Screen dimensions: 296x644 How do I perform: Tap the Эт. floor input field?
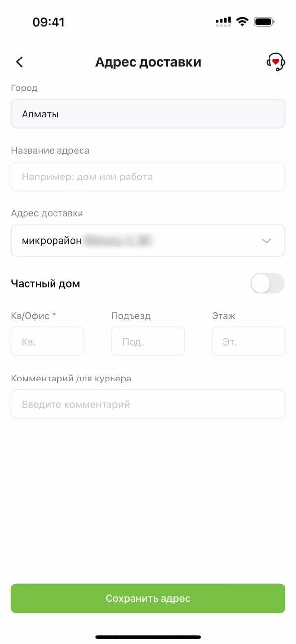(x=248, y=342)
